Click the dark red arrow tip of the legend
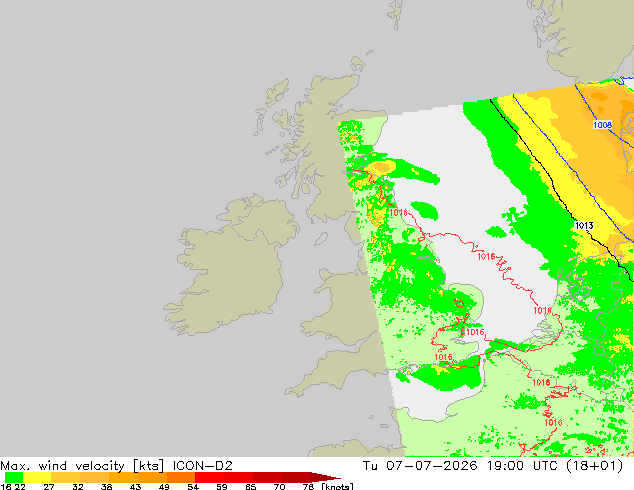 326,477
